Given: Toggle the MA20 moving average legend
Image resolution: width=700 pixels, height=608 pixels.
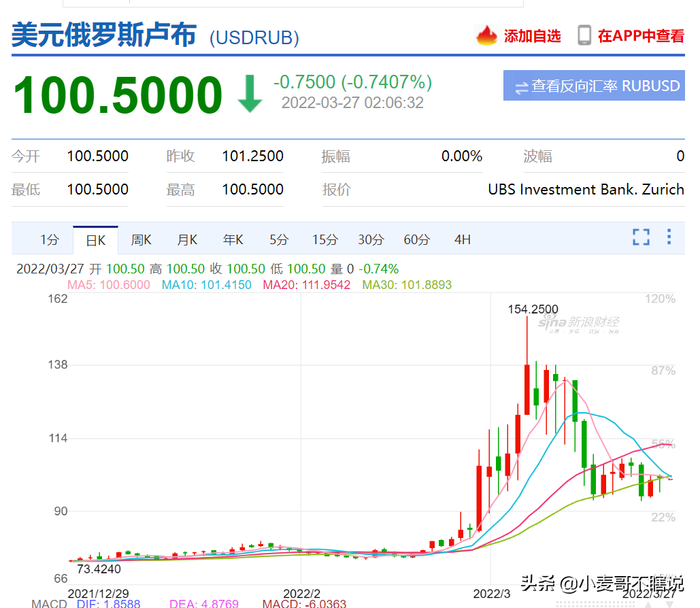Looking at the screenshot, I should [x=306, y=285].
